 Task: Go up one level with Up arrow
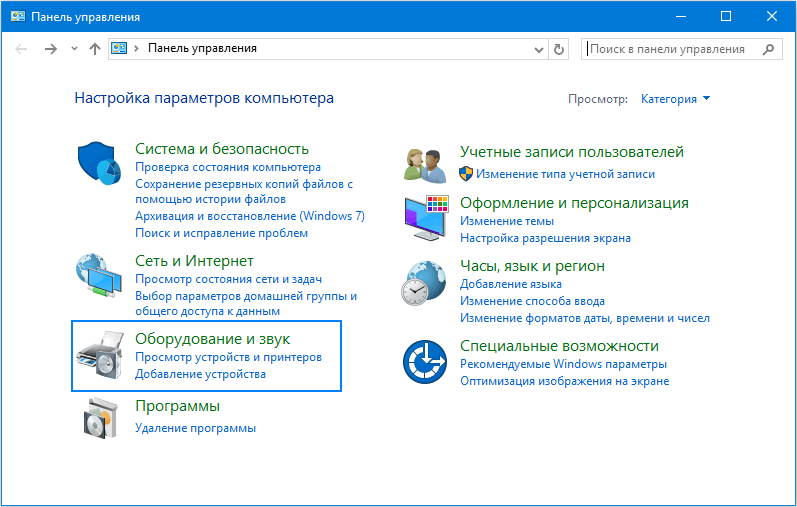click(95, 49)
